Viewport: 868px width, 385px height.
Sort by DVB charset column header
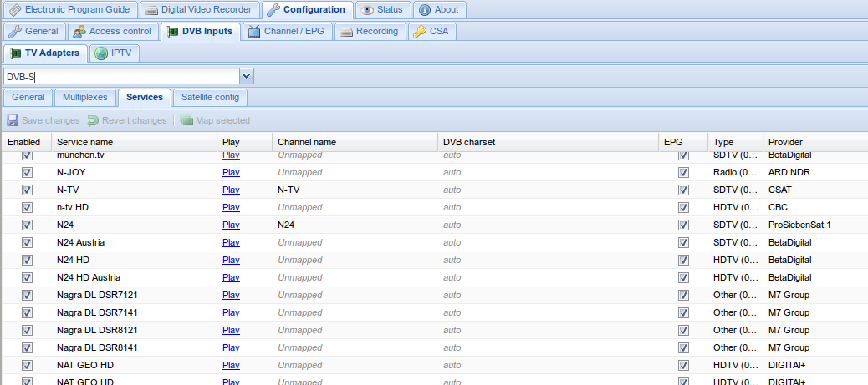pyautogui.click(x=549, y=142)
